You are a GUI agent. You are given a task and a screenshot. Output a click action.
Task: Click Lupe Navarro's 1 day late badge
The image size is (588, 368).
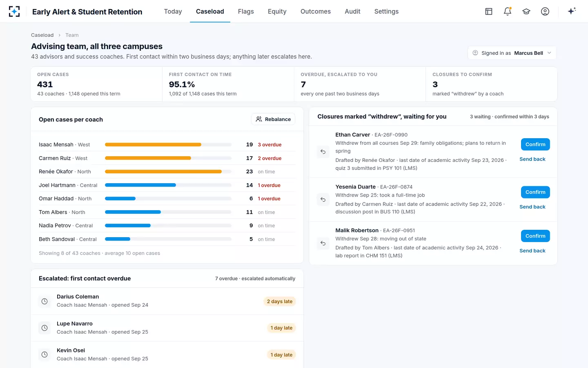281,328
